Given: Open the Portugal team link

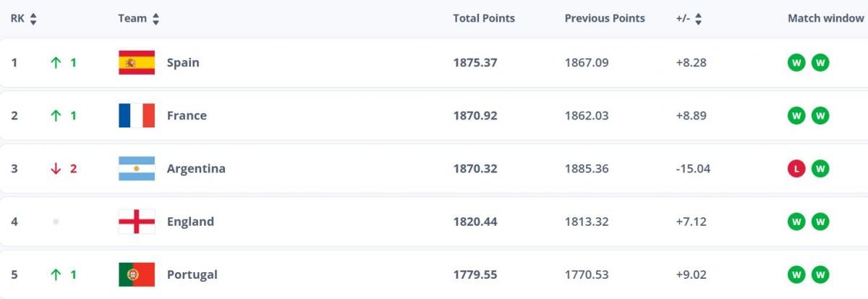Looking at the screenshot, I should [192, 275].
